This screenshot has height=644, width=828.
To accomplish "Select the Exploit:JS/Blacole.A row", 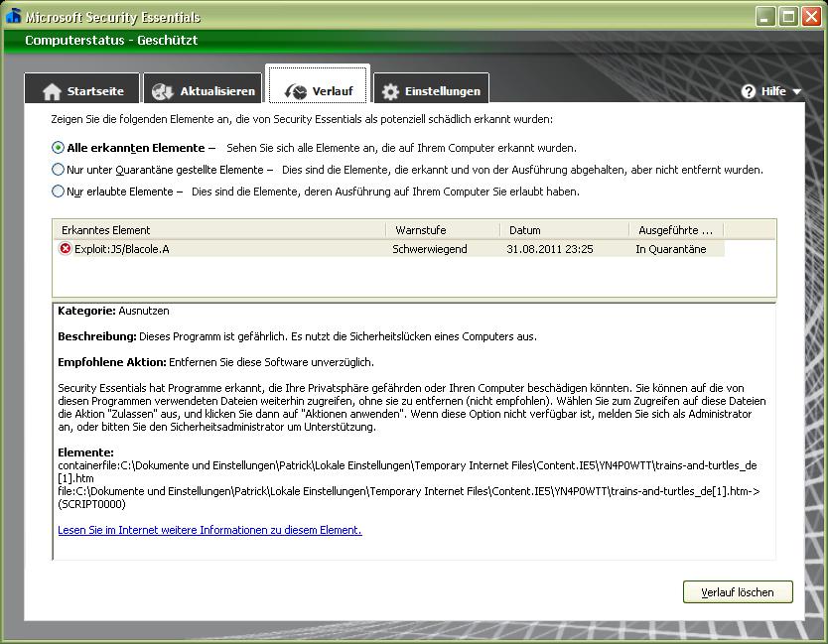I will [x=389, y=249].
